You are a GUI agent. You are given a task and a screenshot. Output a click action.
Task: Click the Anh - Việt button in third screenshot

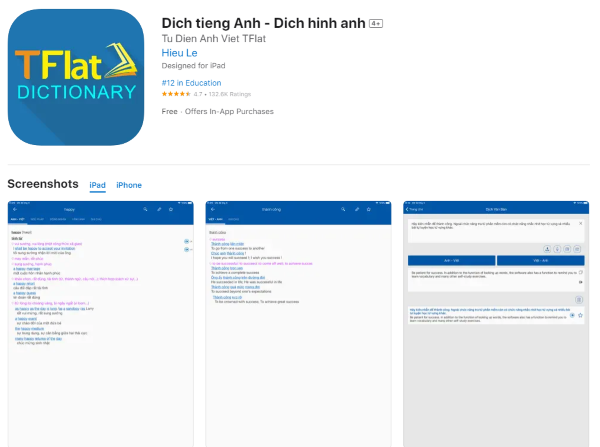point(451,258)
